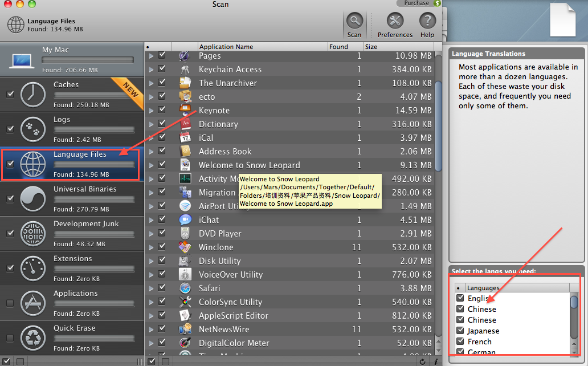This screenshot has width=588, height=366.
Task: Expand the Keychain Access disclosure triangle
Action: [x=151, y=70]
